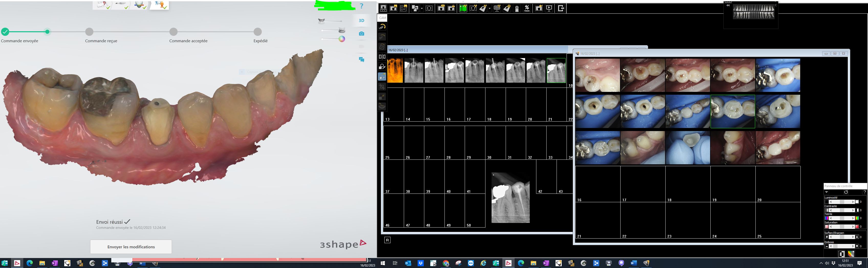Take a snapshot with the camera icon
Image resolution: width=868 pixels, height=268 pixels.
(361, 34)
